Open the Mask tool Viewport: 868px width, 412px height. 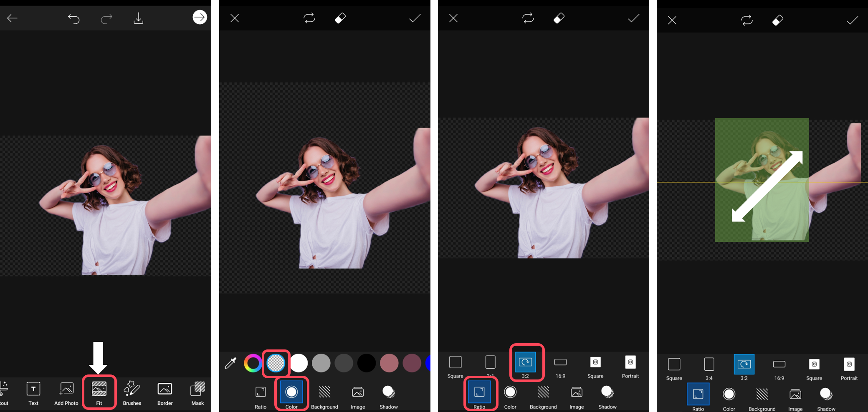coord(197,392)
